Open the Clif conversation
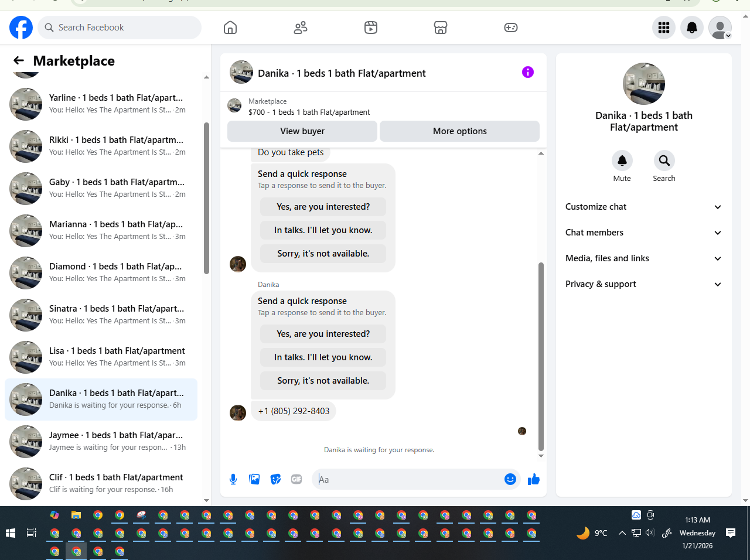The image size is (750, 560). click(101, 484)
